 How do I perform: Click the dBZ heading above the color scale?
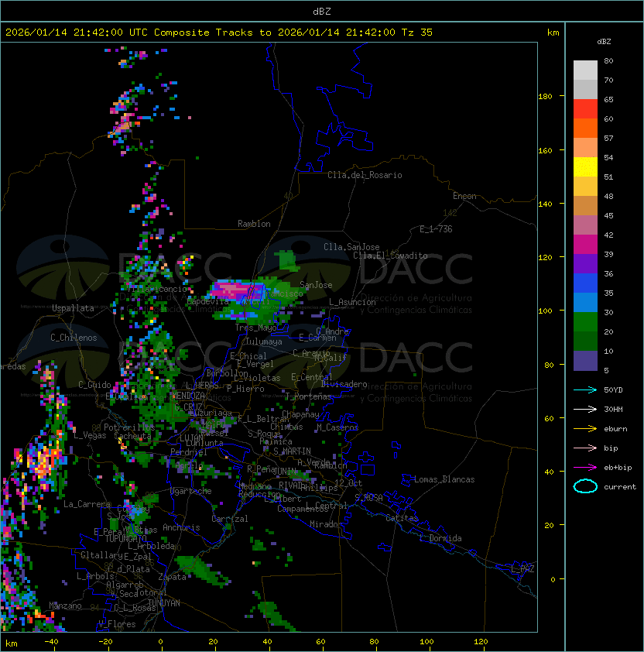click(604, 42)
